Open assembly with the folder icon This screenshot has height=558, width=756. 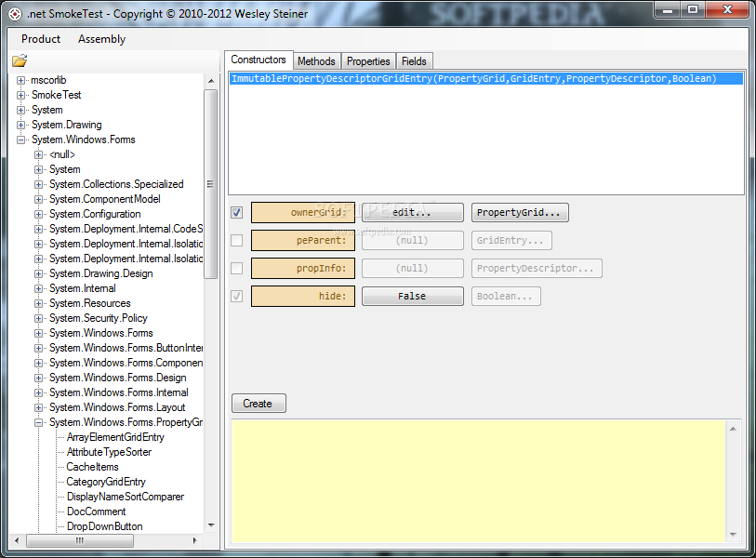coord(20,60)
